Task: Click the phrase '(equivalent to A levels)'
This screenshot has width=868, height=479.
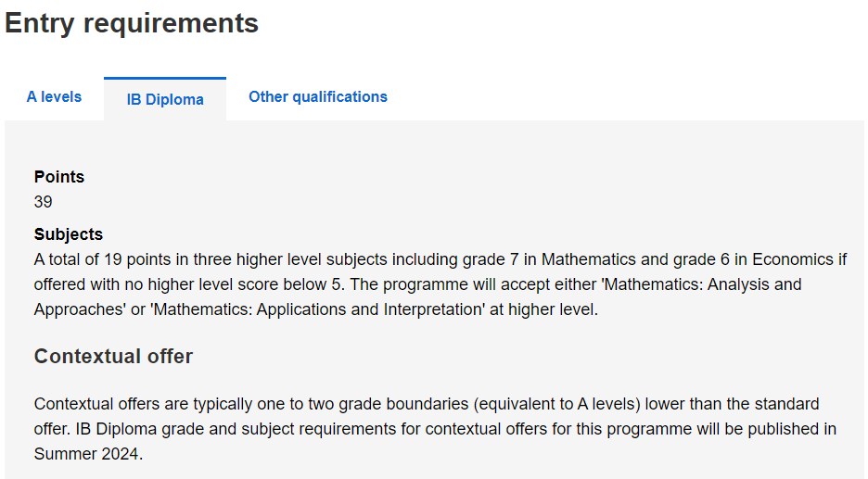Action: (x=557, y=404)
